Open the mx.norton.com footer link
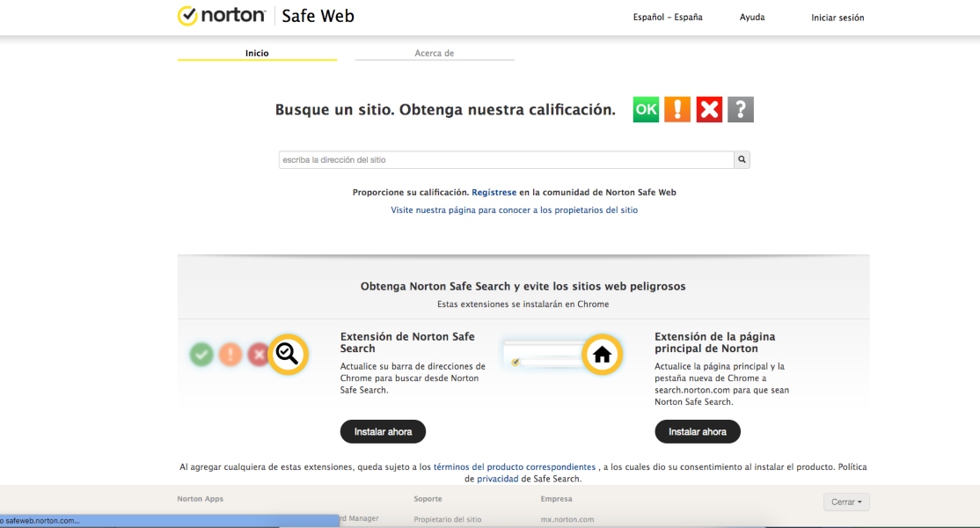The image size is (980, 528). [567, 519]
